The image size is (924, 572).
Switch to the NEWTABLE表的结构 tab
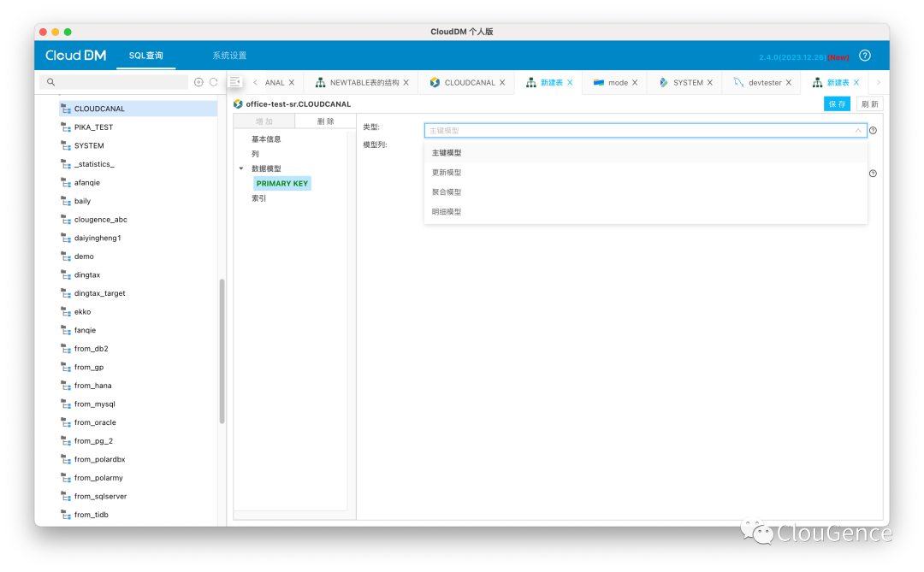click(364, 82)
